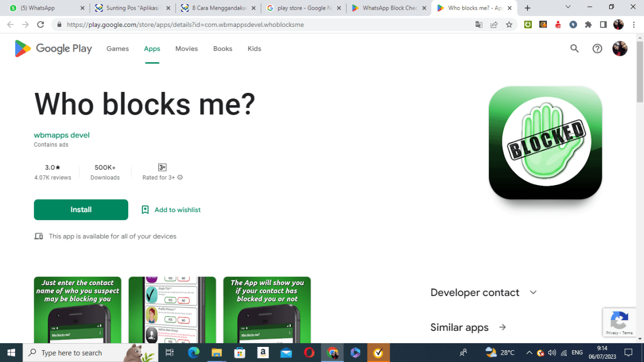Open the Mail app on the taskbar

click(x=286, y=353)
